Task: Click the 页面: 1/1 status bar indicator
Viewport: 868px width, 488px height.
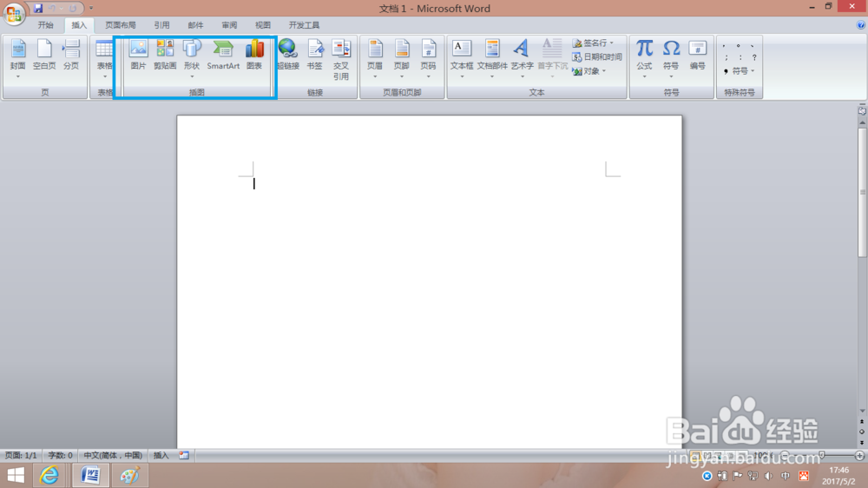Action: (x=21, y=455)
